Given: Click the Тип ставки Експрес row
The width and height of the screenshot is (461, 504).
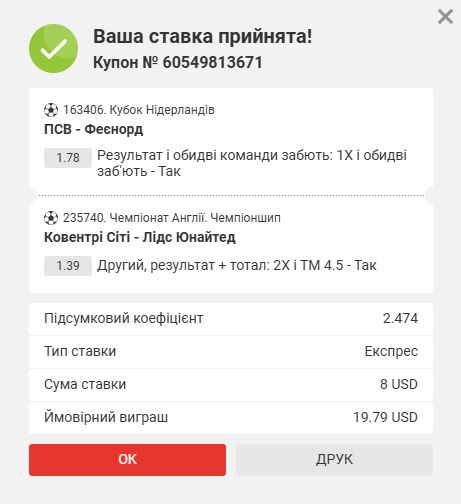Looking at the screenshot, I should point(231,352).
